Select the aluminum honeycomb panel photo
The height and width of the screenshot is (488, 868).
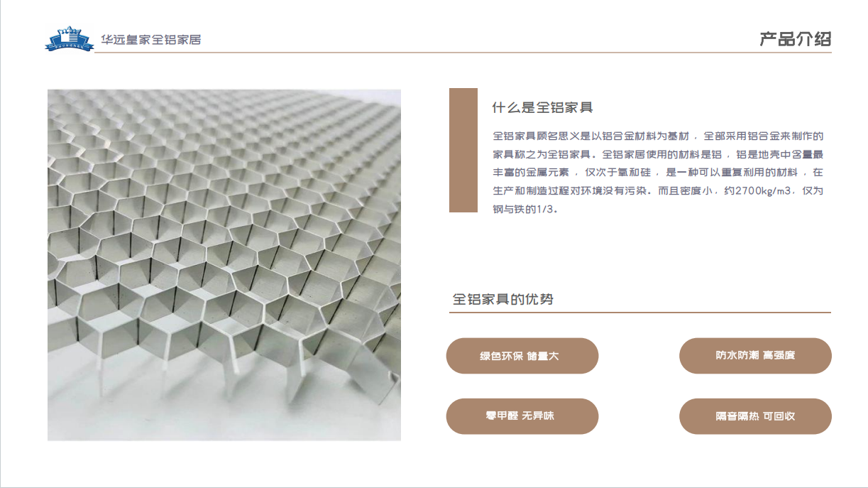[224, 265]
